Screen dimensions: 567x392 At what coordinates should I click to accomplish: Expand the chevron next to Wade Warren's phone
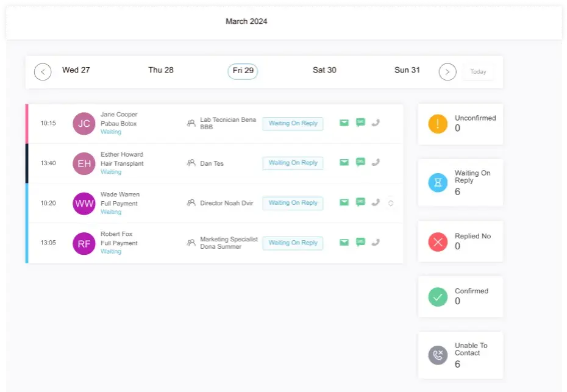click(391, 202)
